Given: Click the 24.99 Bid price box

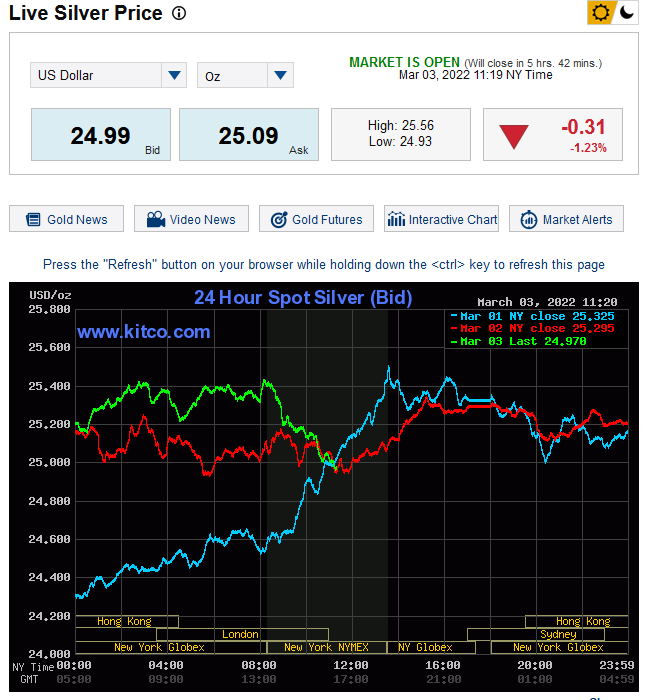Looking at the screenshot, I should click(101, 134).
